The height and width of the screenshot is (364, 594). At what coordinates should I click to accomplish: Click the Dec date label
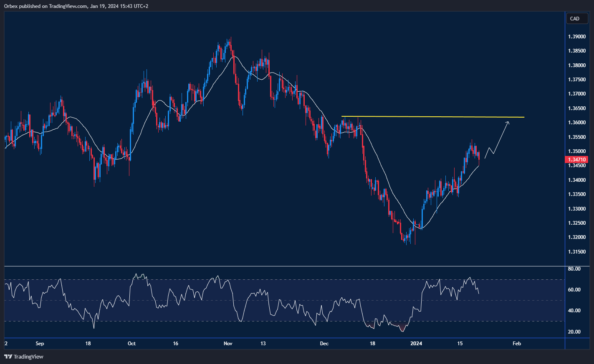[324, 344]
